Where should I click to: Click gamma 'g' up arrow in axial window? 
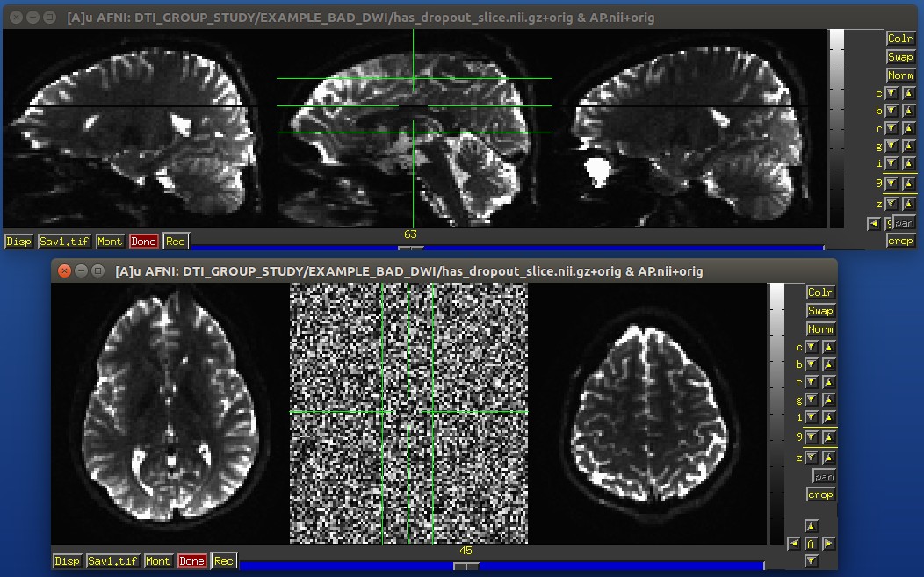pos(828,400)
